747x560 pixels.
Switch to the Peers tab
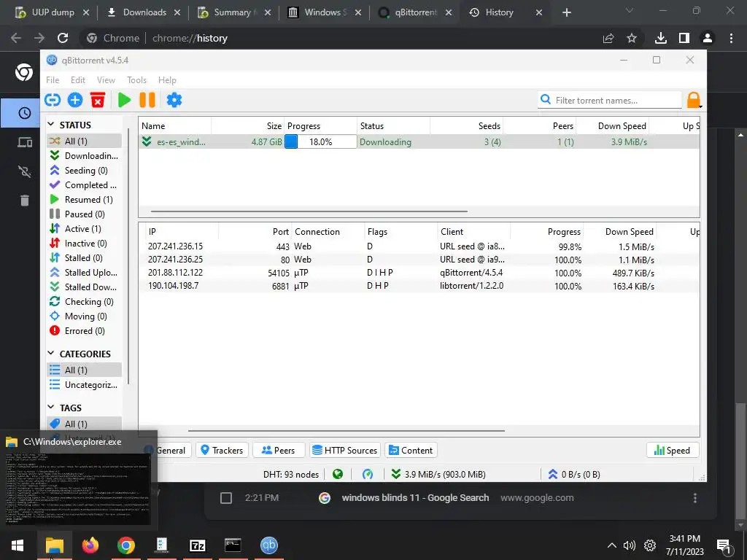point(279,450)
